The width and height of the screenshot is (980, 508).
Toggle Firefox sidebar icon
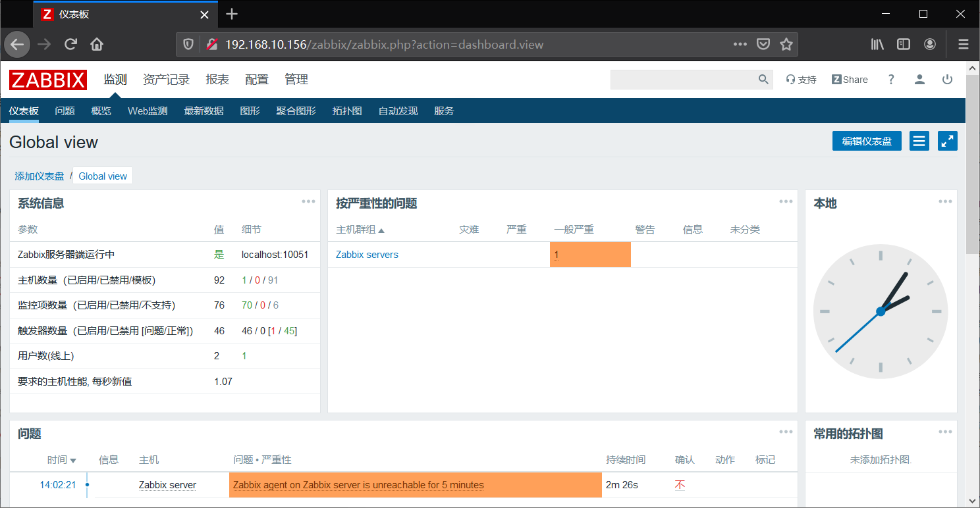point(904,45)
